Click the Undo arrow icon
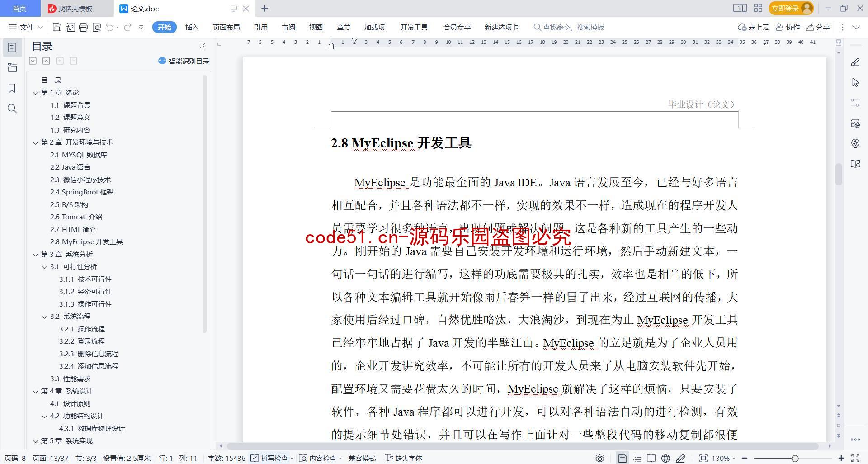Screen dimensions: 868x464 coord(109,27)
